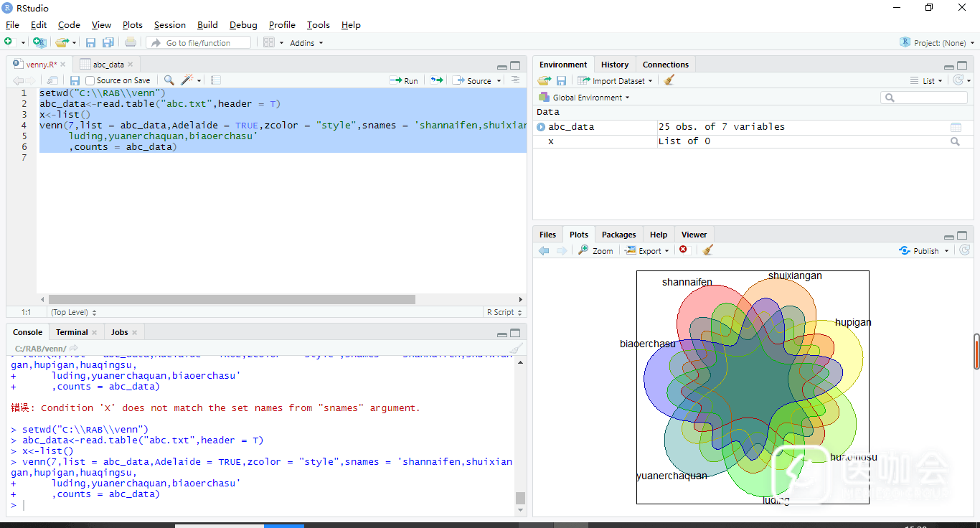This screenshot has width=980, height=528.
Task: Click the find/replace magnifier in the editor
Action: [x=169, y=80]
